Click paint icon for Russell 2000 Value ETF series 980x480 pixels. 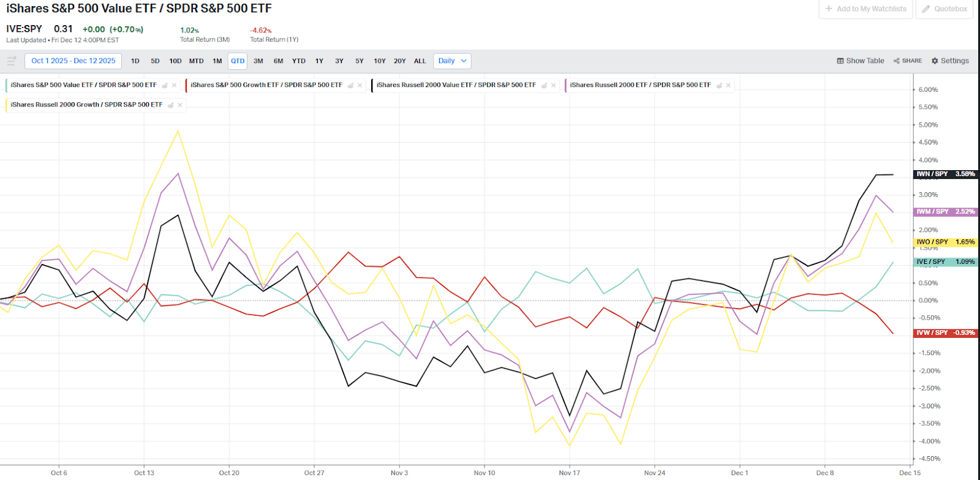pos(544,86)
